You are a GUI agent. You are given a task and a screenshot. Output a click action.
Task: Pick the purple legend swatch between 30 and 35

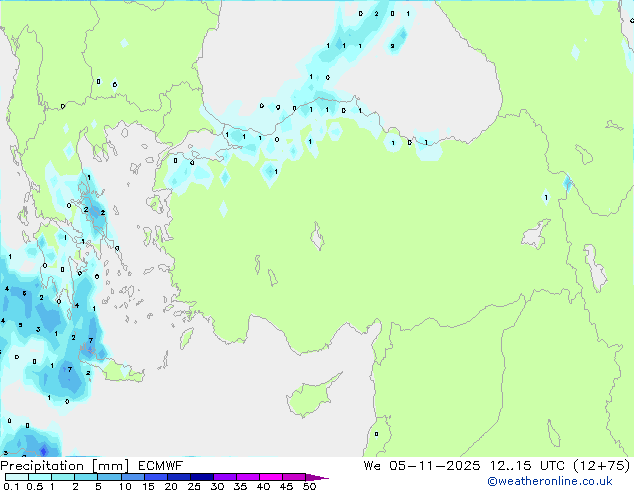(x=225, y=477)
